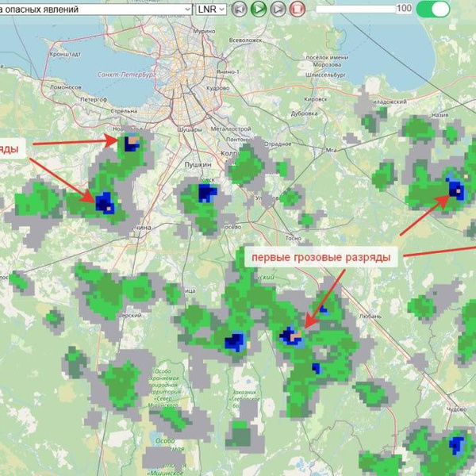This screenshot has width=476, height=476.
Task: Select the Всеволожск town label
Action: pos(245,39)
